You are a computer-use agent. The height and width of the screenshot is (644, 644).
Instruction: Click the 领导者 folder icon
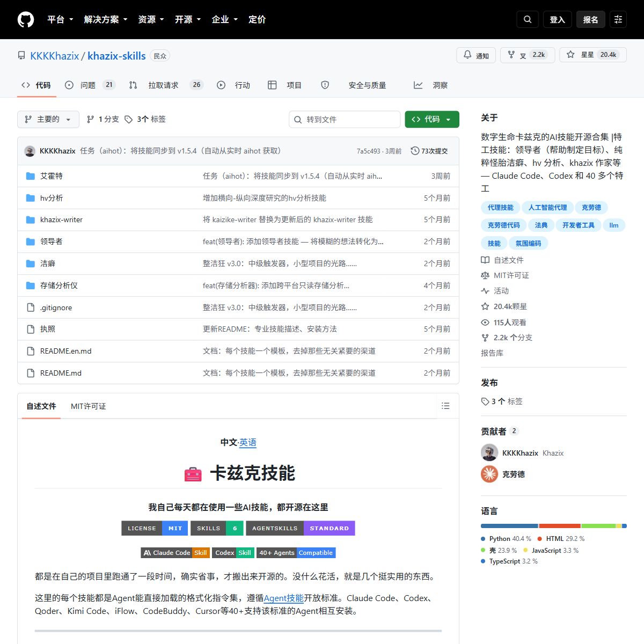31,241
